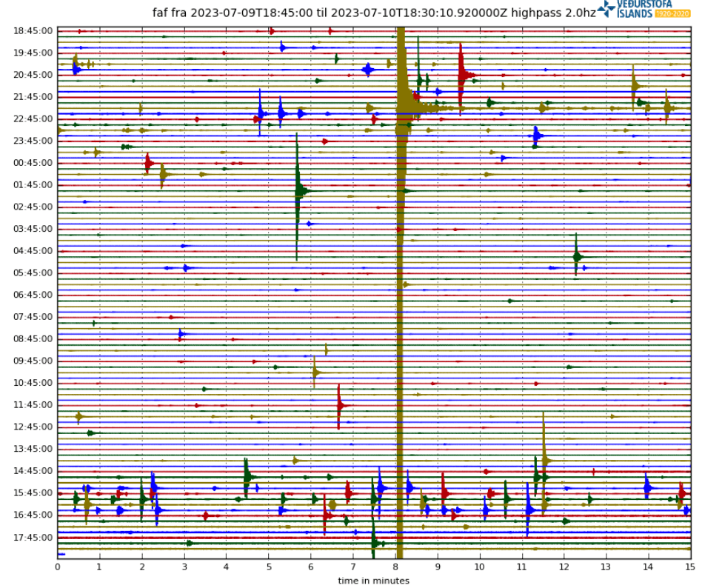The image size is (702, 588).
Task: Click the red spike near 11:45:00 row
Action: (x=339, y=405)
